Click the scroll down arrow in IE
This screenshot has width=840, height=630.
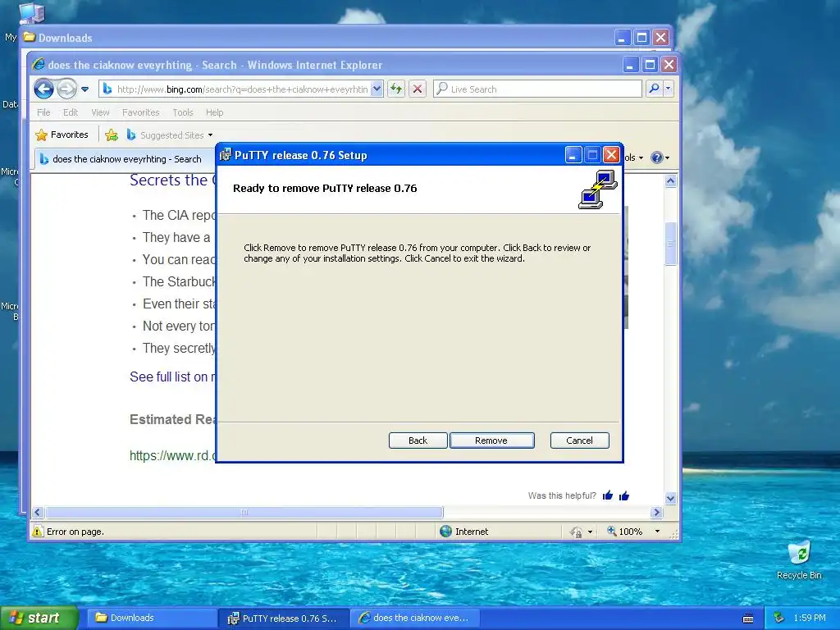671,498
